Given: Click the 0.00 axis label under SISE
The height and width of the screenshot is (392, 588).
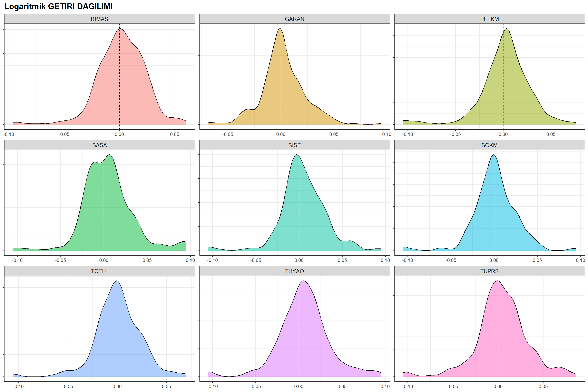Looking at the screenshot, I should (299, 260).
